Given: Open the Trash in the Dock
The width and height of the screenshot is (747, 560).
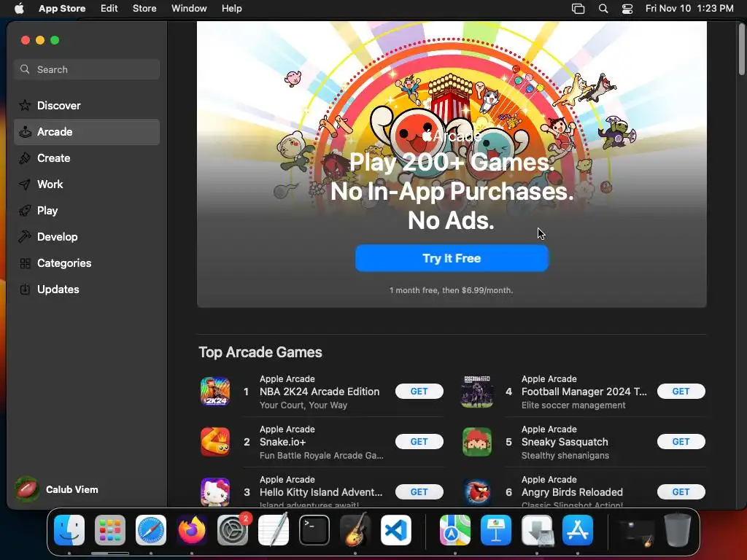Looking at the screenshot, I should [678, 530].
